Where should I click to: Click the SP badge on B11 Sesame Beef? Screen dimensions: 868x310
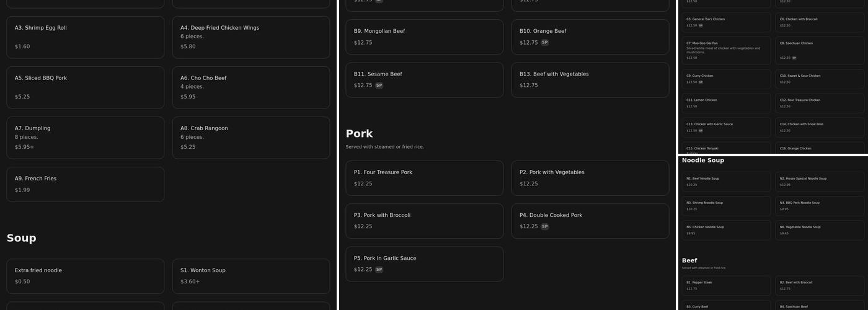(379, 86)
